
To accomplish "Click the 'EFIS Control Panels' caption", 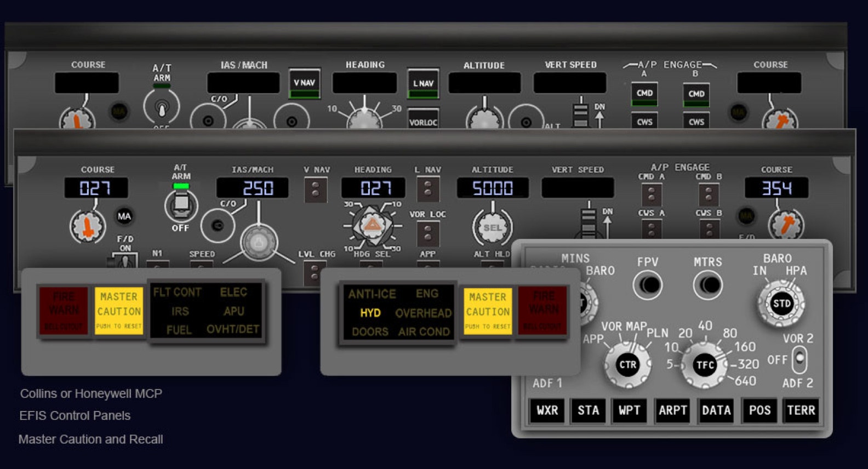I will (75, 416).
